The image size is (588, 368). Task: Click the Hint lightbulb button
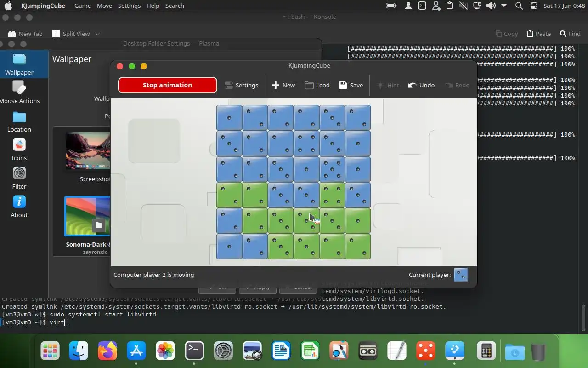tap(388, 85)
